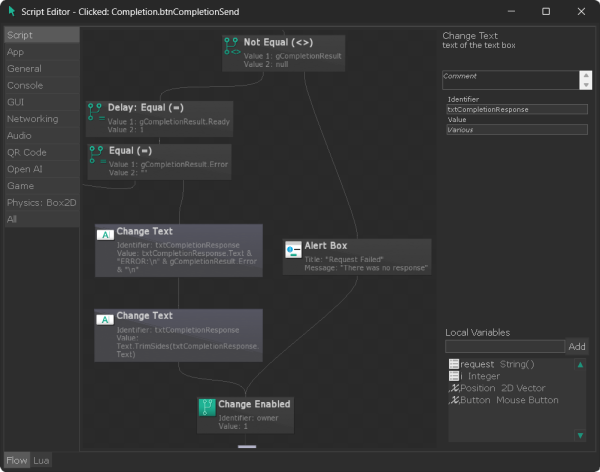The height and width of the screenshot is (472, 600).
Task: Click the list icon beside request variable
Action: (x=454, y=364)
